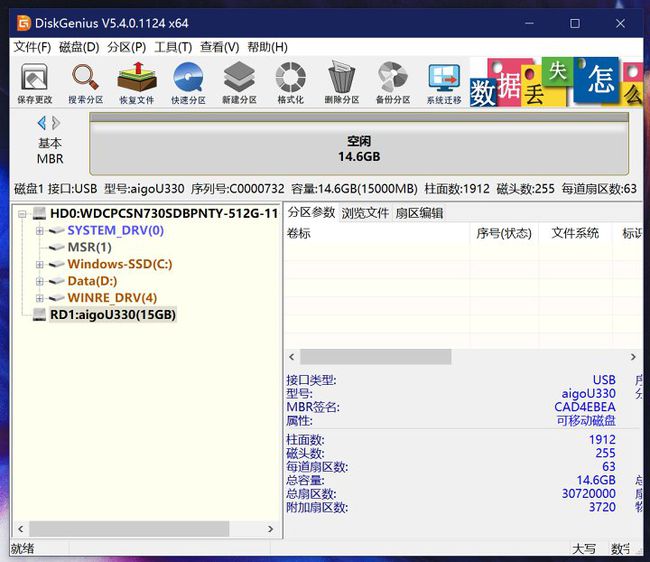Launch the Recover Files (恢复文件) tool
Image resolution: width=650 pixels, height=562 pixels.
point(137,83)
